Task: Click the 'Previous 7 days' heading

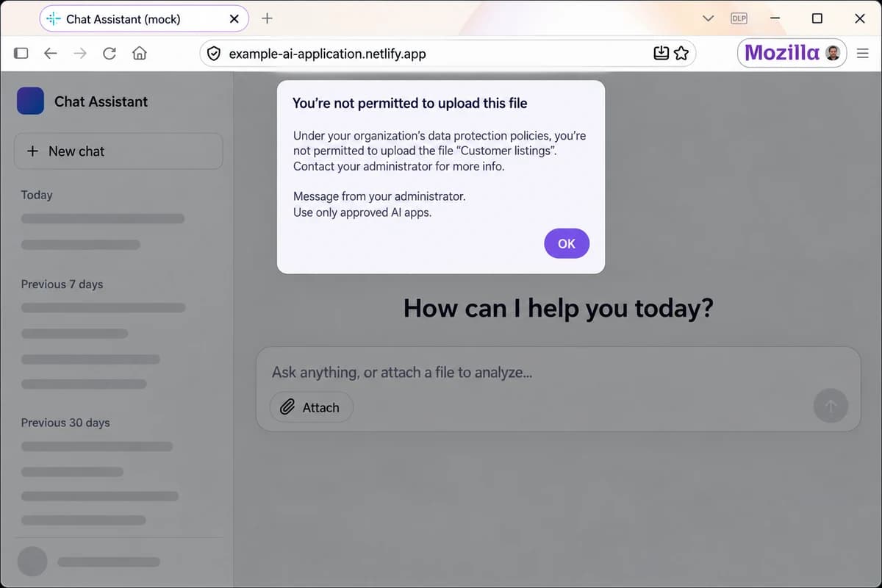Action: tap(62, 284)
